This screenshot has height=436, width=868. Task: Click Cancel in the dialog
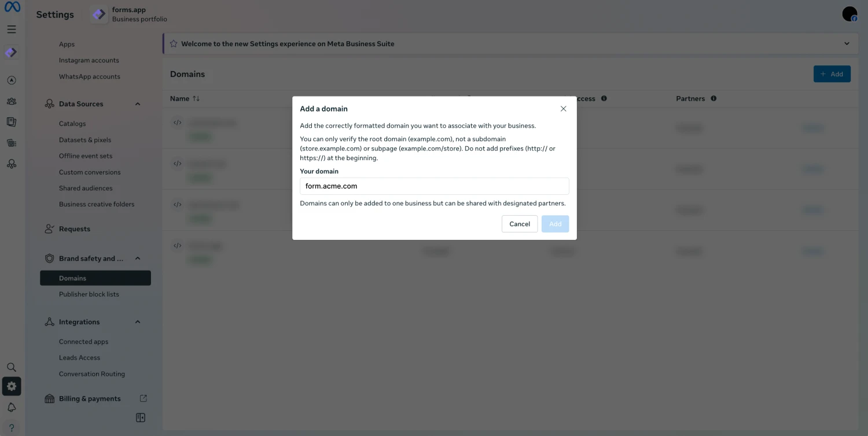[519, 224]
